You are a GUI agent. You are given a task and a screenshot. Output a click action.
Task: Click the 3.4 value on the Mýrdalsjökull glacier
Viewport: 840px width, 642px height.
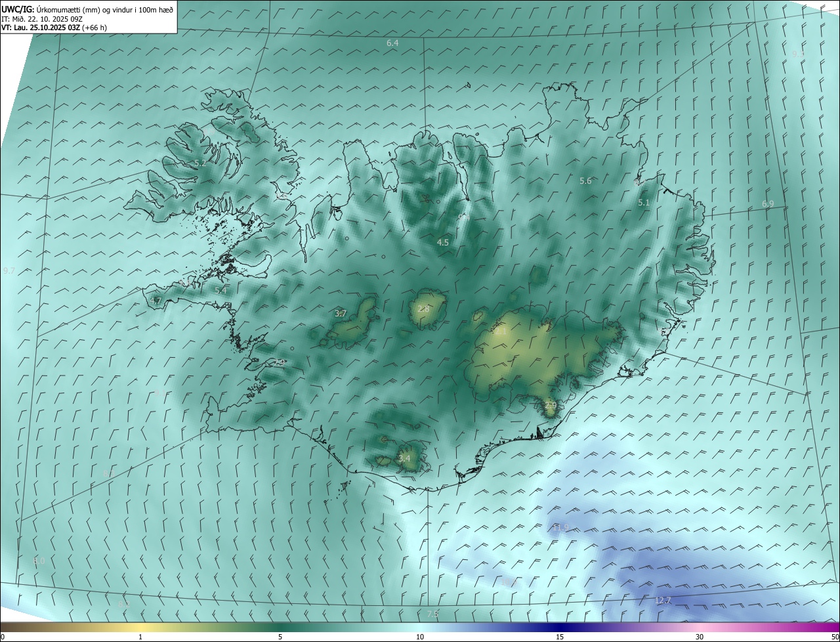point(404,458)
